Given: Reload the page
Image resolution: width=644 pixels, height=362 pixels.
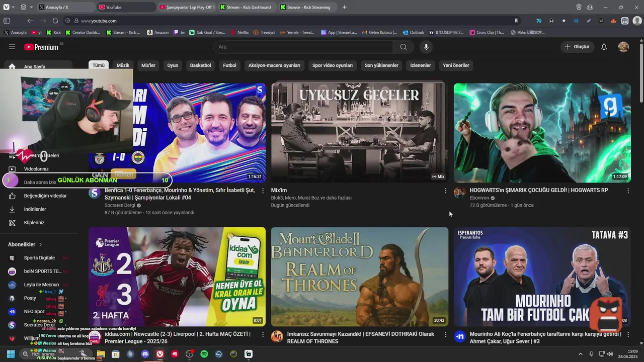Looking at the screenshot, I should point(55,21).
